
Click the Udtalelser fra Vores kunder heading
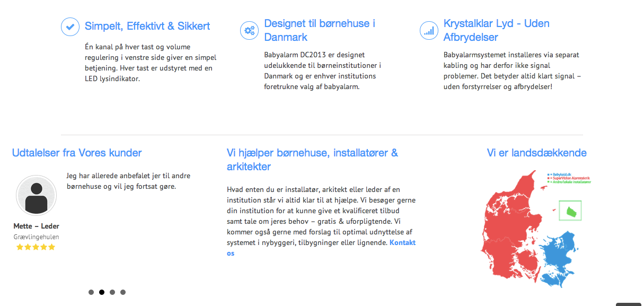77,153
